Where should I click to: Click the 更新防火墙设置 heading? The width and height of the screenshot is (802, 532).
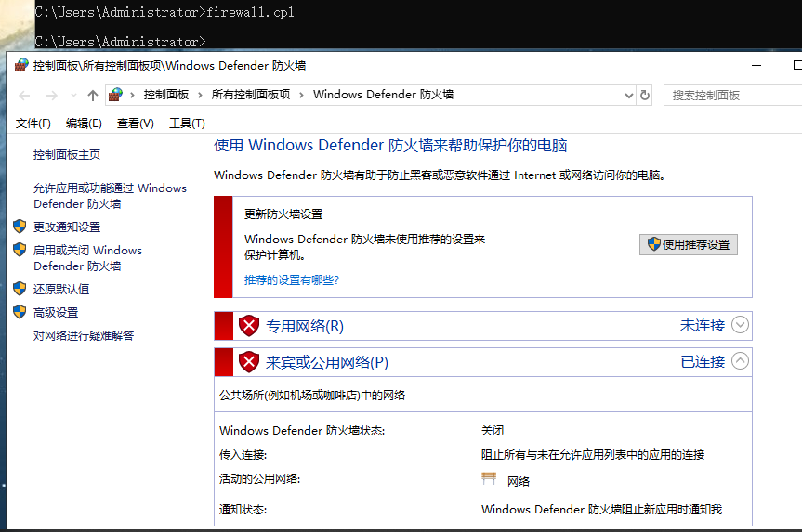[283, 214]
